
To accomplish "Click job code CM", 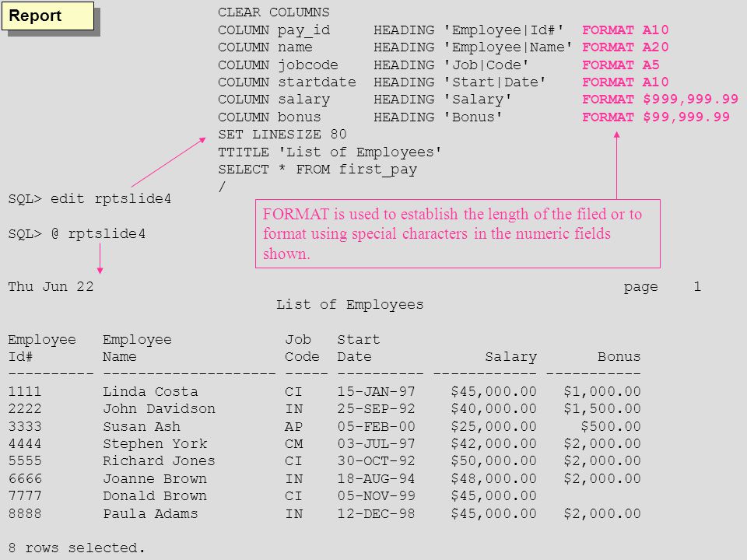I will coord(293,443).
